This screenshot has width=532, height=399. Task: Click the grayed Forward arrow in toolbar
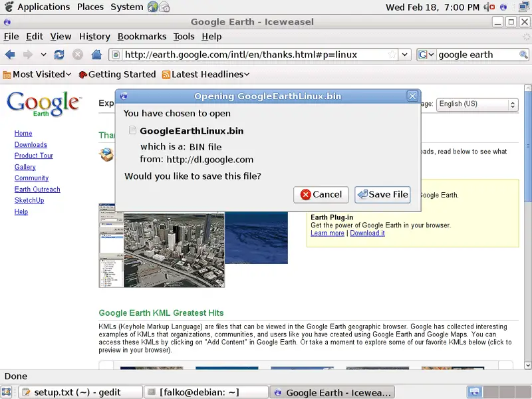28,55
